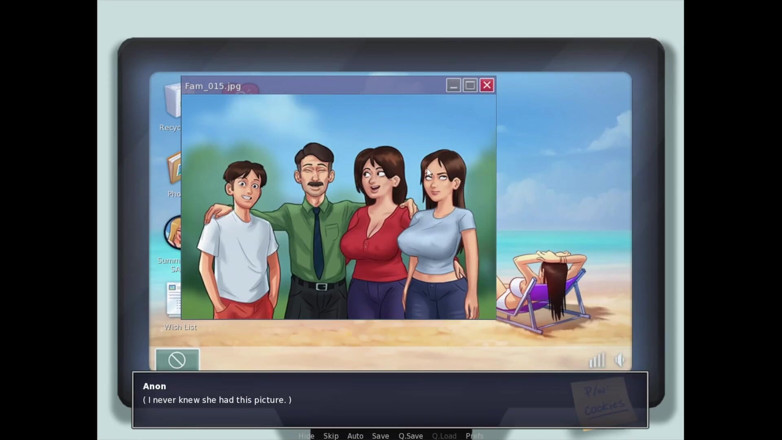Advance the dialogue by clicking Anon's text line
The image size is (782, 440).
click(x=217, y=400)
